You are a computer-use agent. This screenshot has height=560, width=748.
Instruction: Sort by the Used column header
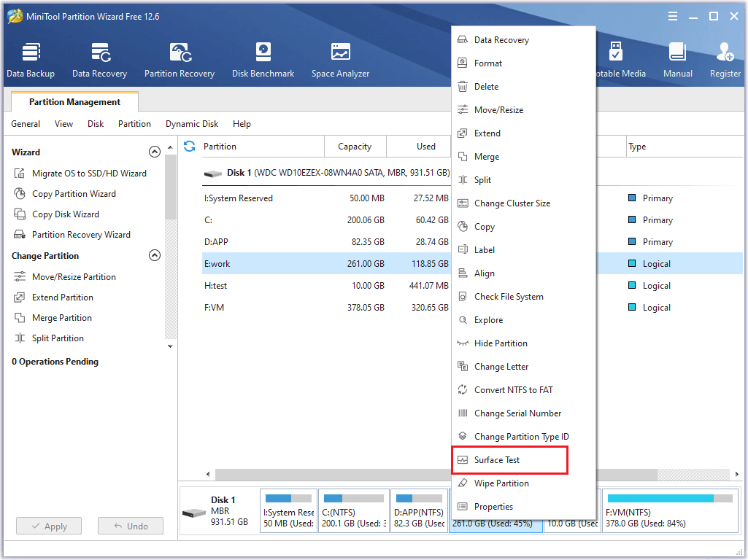click(418, 147)
